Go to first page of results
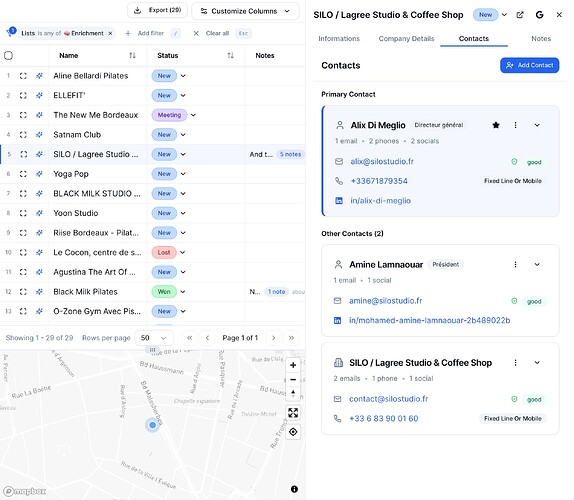Image resolution: width=574 pixels, height=500 pixels. tap(189, 338)
